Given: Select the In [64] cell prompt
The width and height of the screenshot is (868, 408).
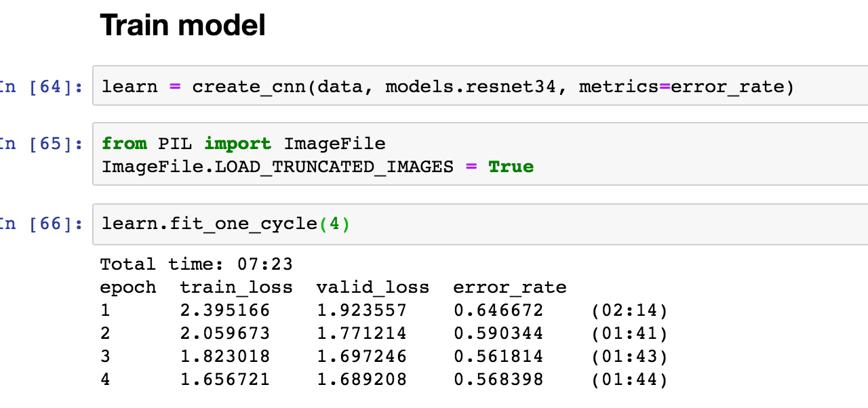Looking at the screenshot, I should pos(41,87).
